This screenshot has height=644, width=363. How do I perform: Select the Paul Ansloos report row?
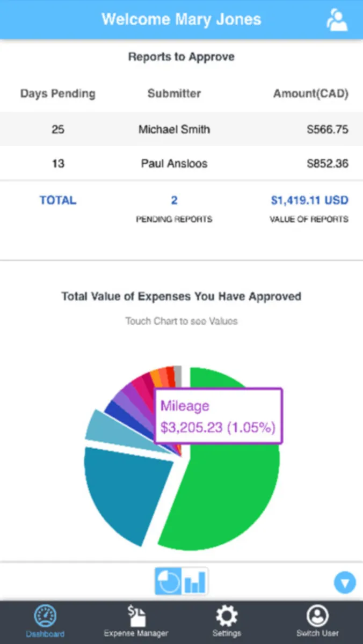[x=181, y=163]
